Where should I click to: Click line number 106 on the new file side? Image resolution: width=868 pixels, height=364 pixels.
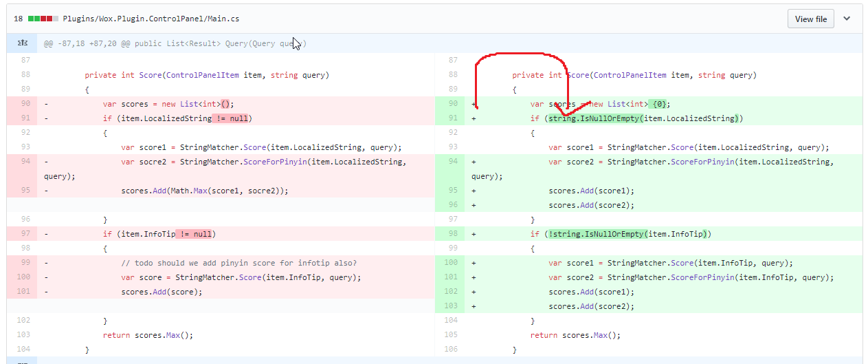(450, 350)
